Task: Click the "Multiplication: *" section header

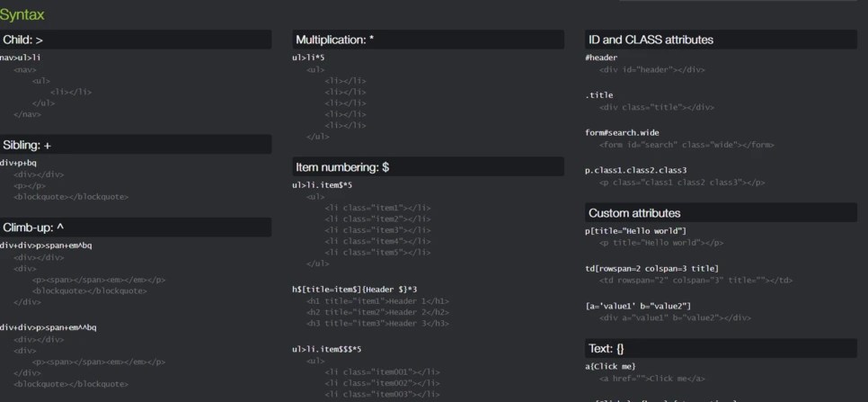Action: (334, 40)
